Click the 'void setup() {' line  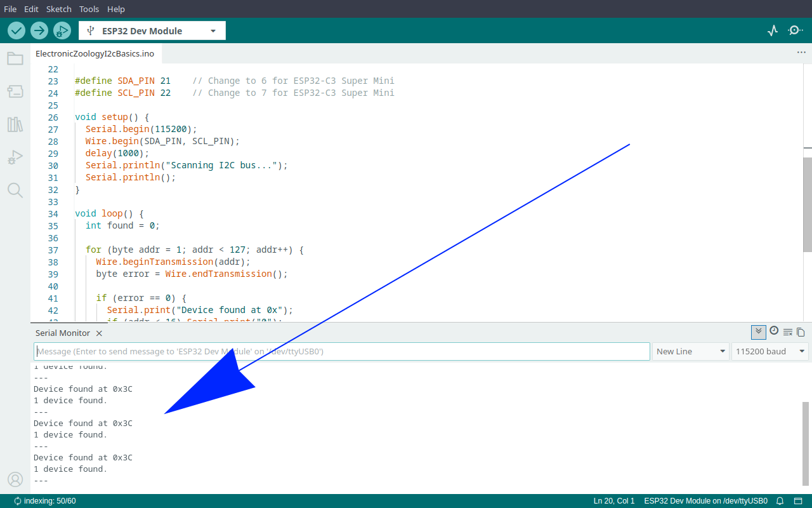pos(112,117)
